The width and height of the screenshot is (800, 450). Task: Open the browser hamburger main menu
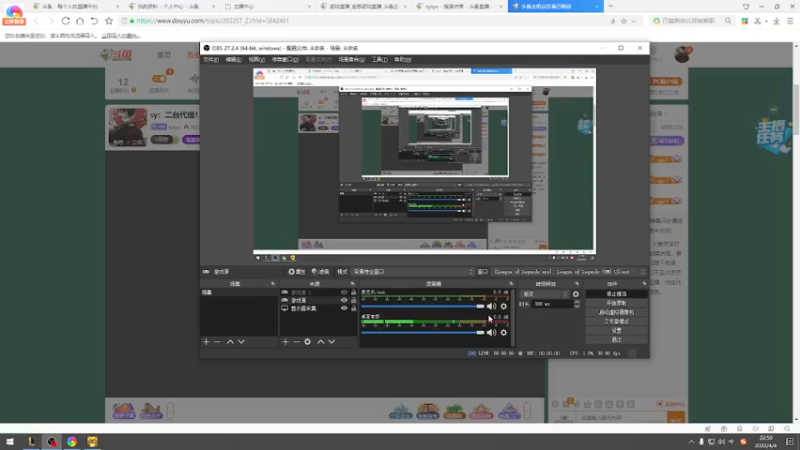pos(790,21)
